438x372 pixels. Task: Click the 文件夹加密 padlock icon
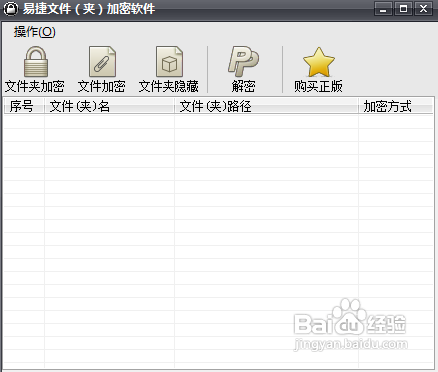click(x=36, y=62)
